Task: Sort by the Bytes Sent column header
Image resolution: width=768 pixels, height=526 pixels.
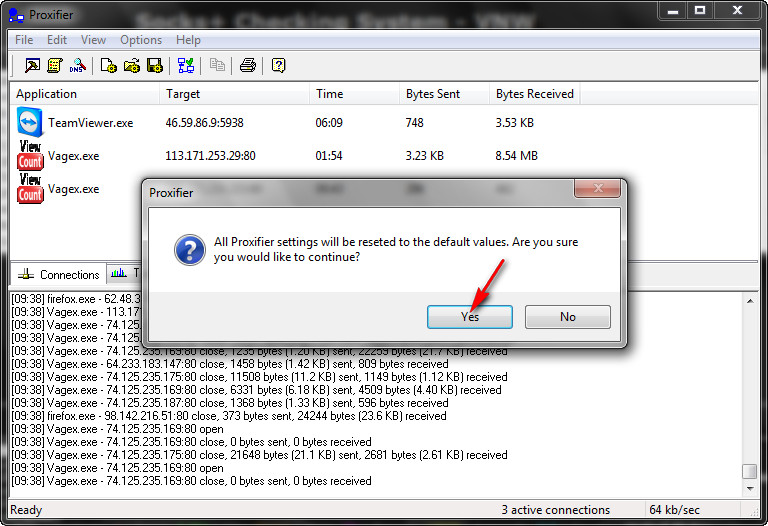Action: pos(445,94)
